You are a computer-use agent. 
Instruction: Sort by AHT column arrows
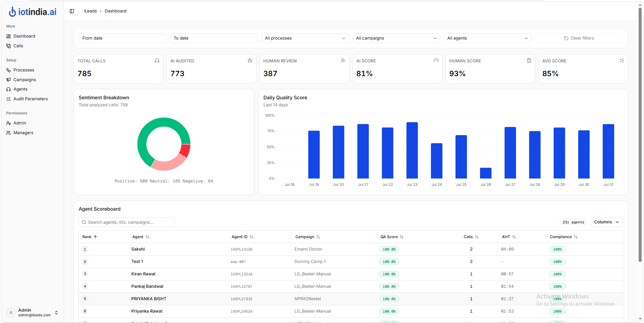click(x=514, y=237)
